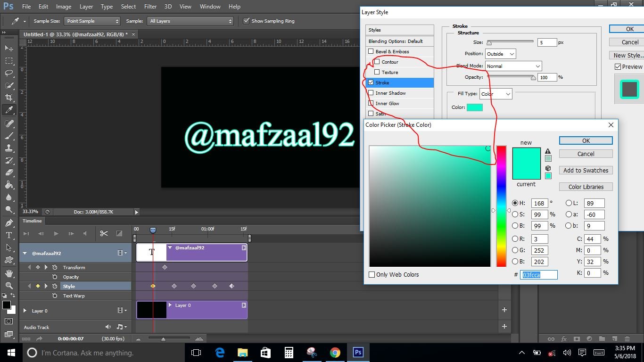This screenshot has width=644, height=362.
Task: Select the Eraser tool
Action: [x=9, y=172]
